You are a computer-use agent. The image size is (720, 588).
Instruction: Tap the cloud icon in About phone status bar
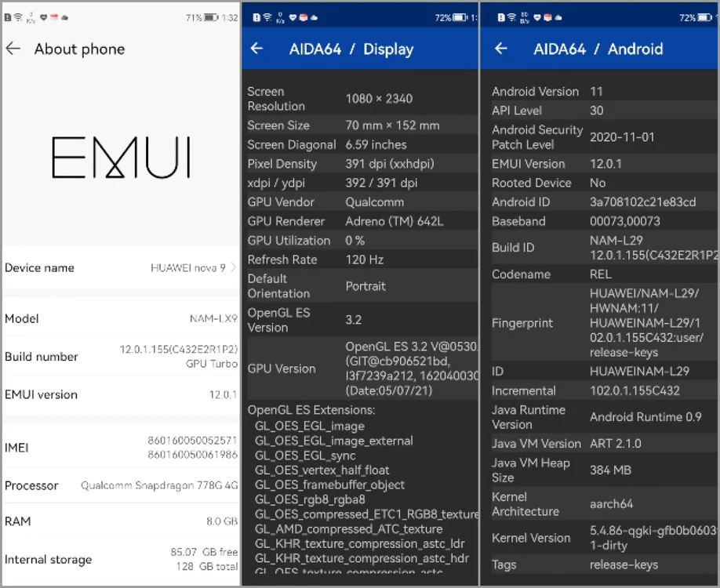point(65,17)
